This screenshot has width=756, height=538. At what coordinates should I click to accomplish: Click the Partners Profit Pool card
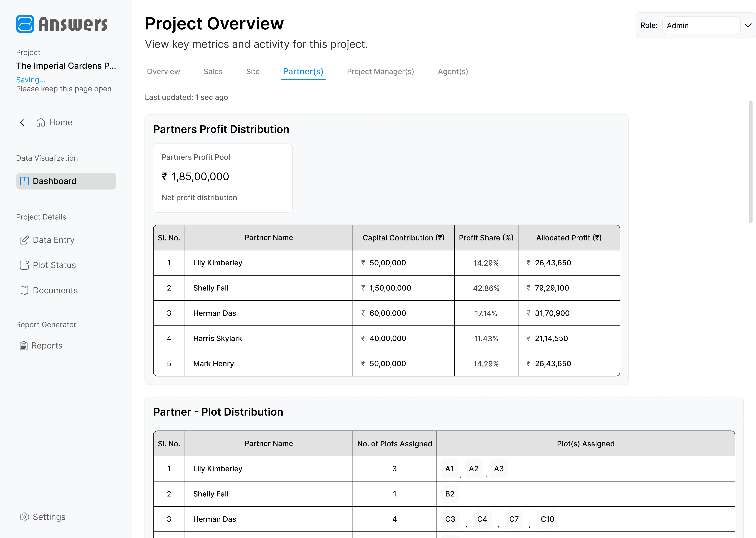pyautogui.click(x=223, y=178)
